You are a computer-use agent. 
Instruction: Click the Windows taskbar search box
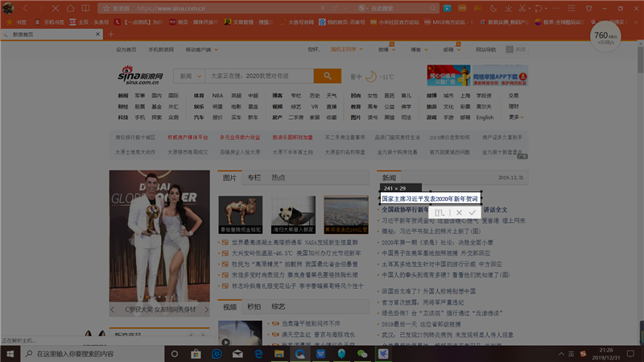click(93, 354)
